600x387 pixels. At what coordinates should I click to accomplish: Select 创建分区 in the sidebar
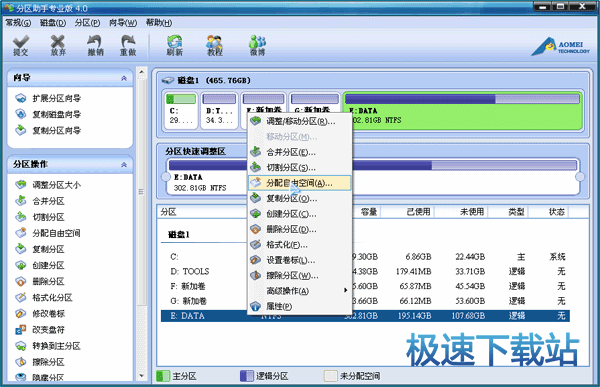click(x=40, y=265)
